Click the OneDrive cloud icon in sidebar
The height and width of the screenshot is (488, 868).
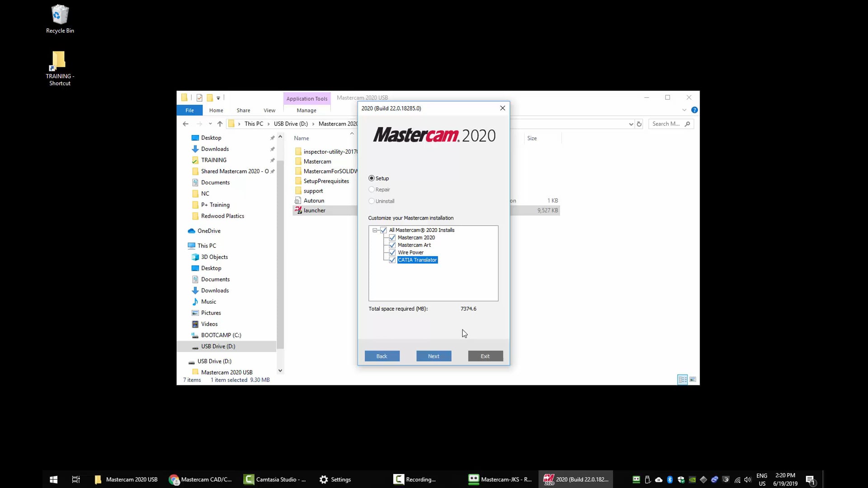point(192,231)
